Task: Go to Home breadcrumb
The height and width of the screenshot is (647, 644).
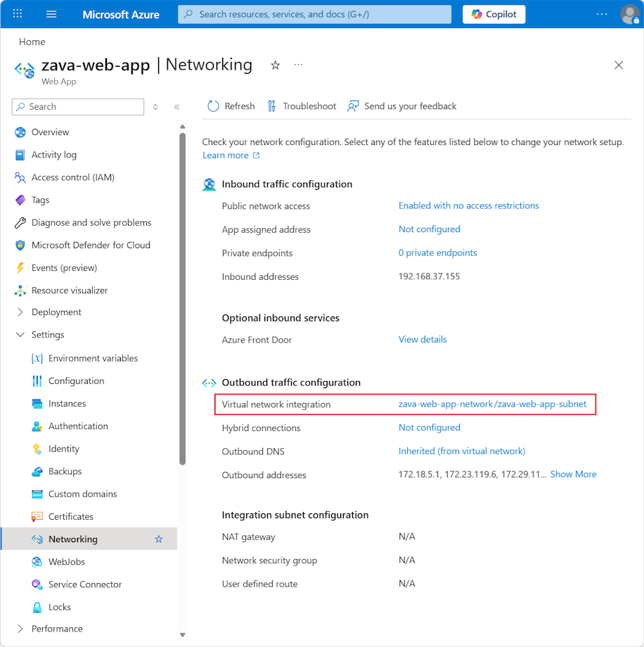Action: 32,41
